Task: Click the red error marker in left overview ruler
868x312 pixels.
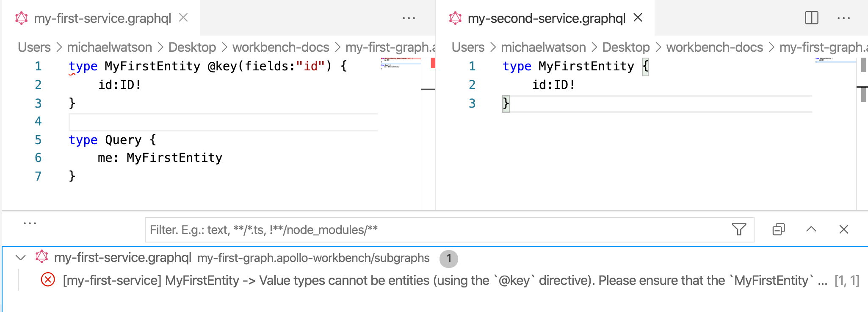Action: [433, 63]
